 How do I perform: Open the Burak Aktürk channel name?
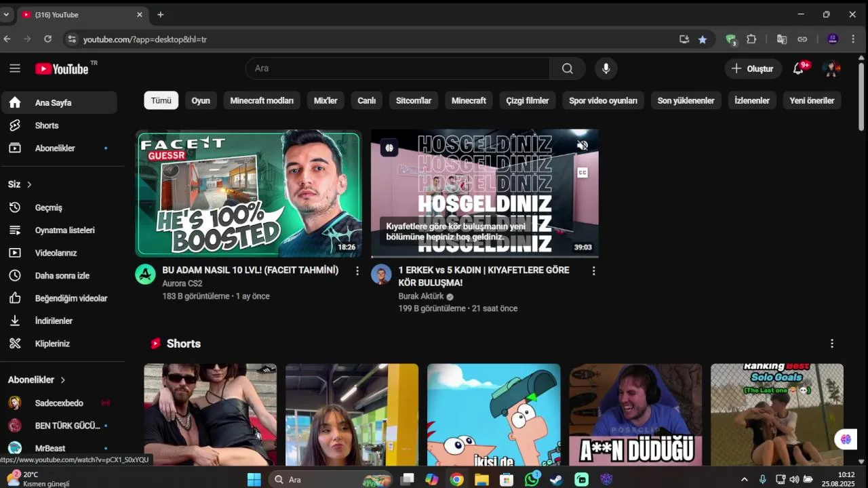click(421, 296)
